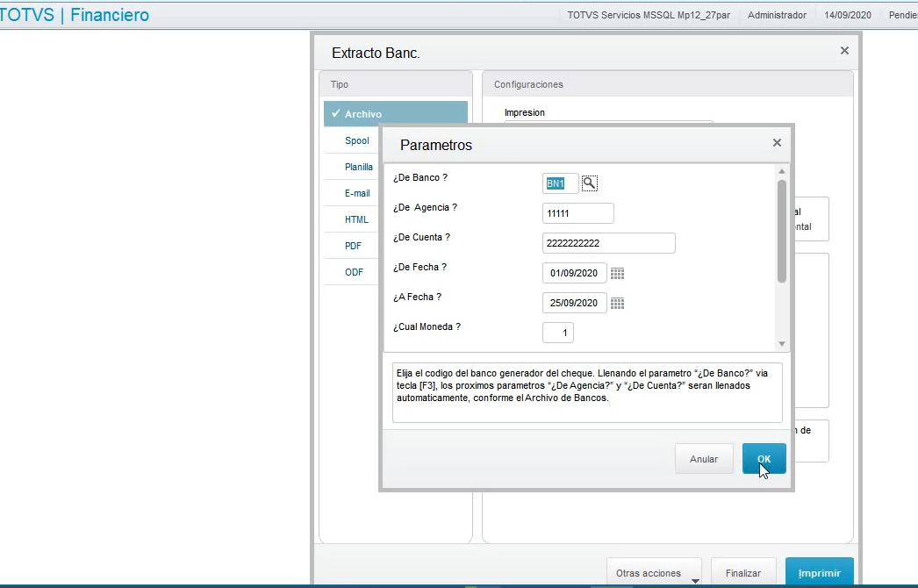
Task: Click the ¿Cual Moneda ? label
Action: 427,326
